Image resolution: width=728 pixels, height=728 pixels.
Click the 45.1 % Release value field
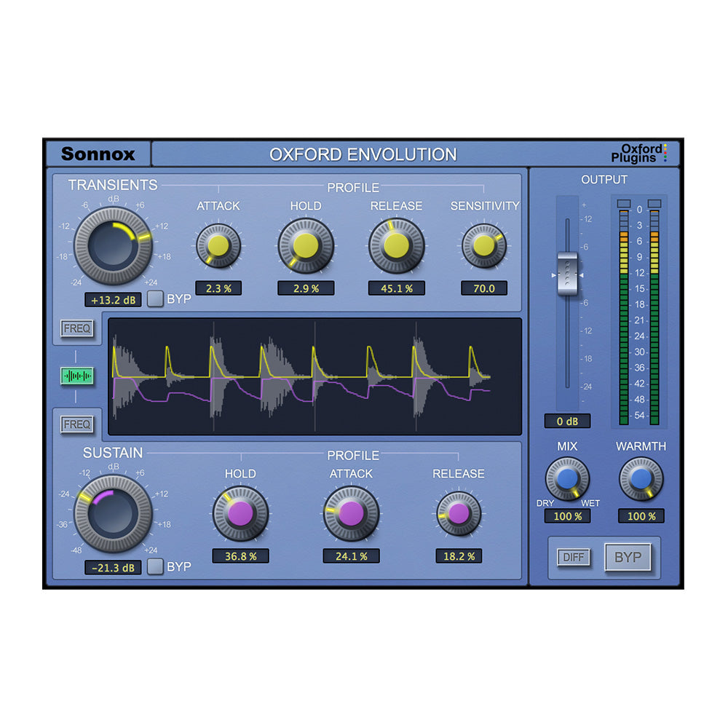(x=397, y=288)
